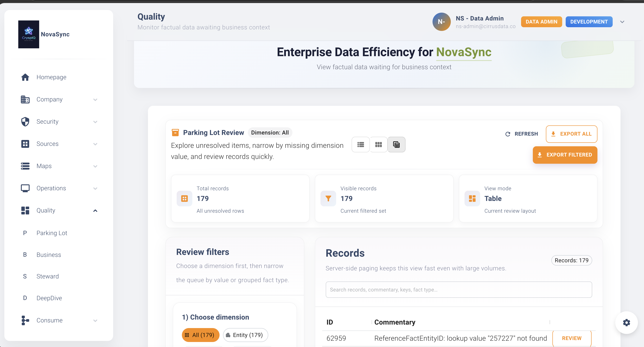Expand the Sources menu chevron
Viewport: 644px width, 347px height.
click(x=95, y=144)
